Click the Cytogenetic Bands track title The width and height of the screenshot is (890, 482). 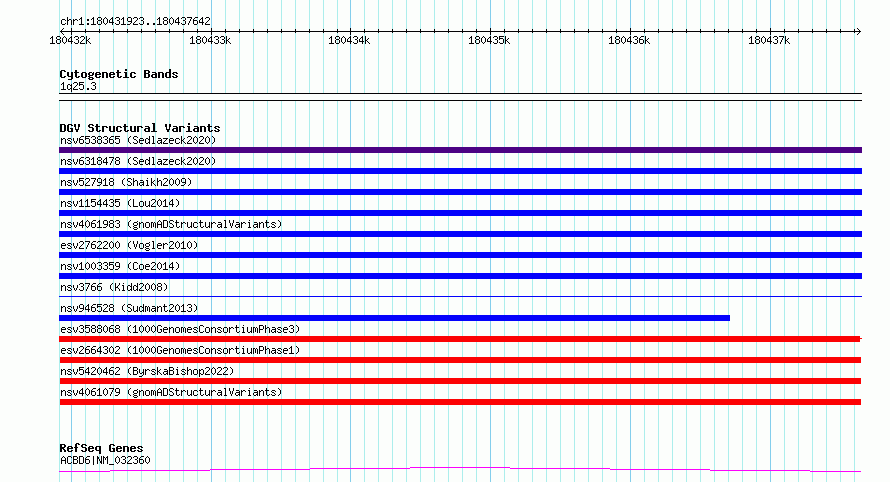point(119,74)
